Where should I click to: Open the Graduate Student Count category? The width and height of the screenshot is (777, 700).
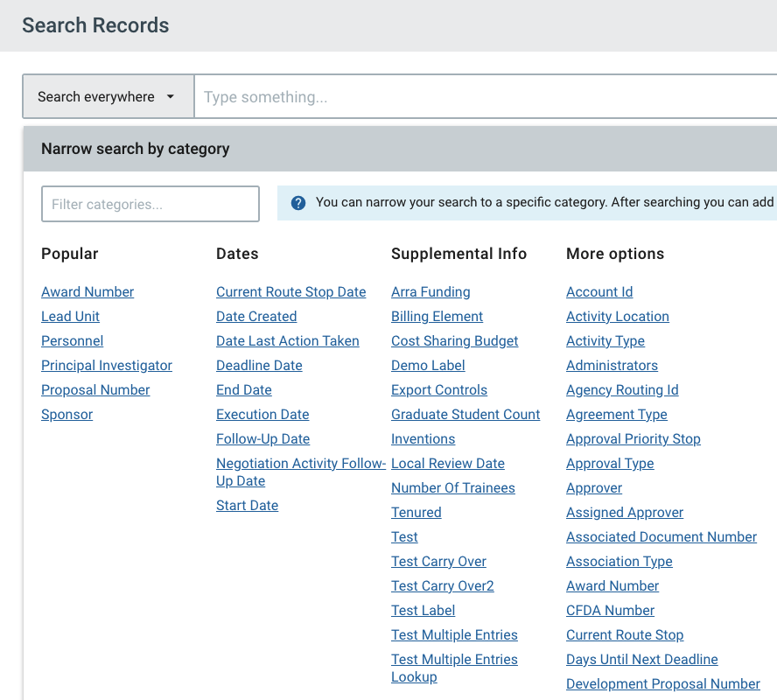(465, 415)
